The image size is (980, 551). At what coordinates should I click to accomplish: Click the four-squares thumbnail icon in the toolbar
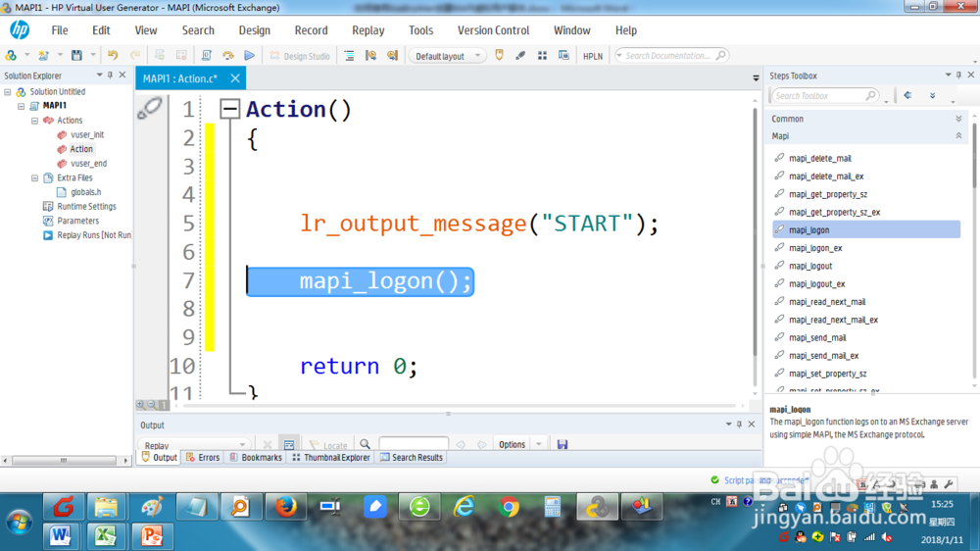[542, 55]
